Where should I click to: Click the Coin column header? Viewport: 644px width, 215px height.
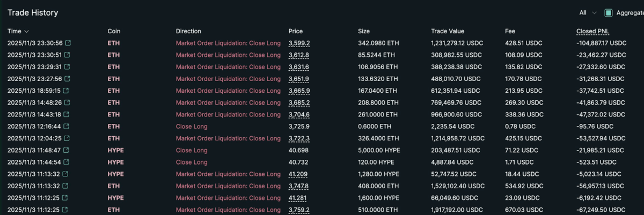tap(114, 32)
